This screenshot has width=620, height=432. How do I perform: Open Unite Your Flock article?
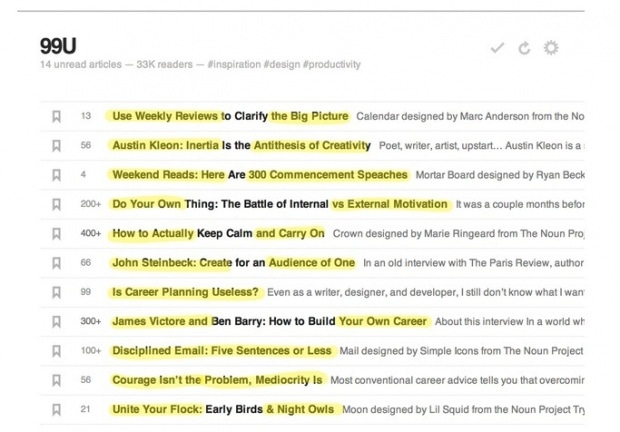[224, 410]
